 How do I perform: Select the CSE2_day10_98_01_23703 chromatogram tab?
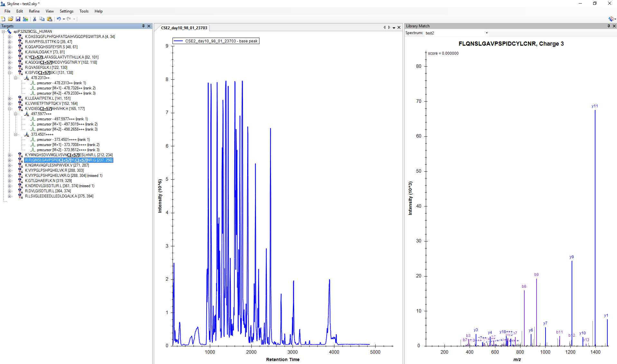click(184, 28)
